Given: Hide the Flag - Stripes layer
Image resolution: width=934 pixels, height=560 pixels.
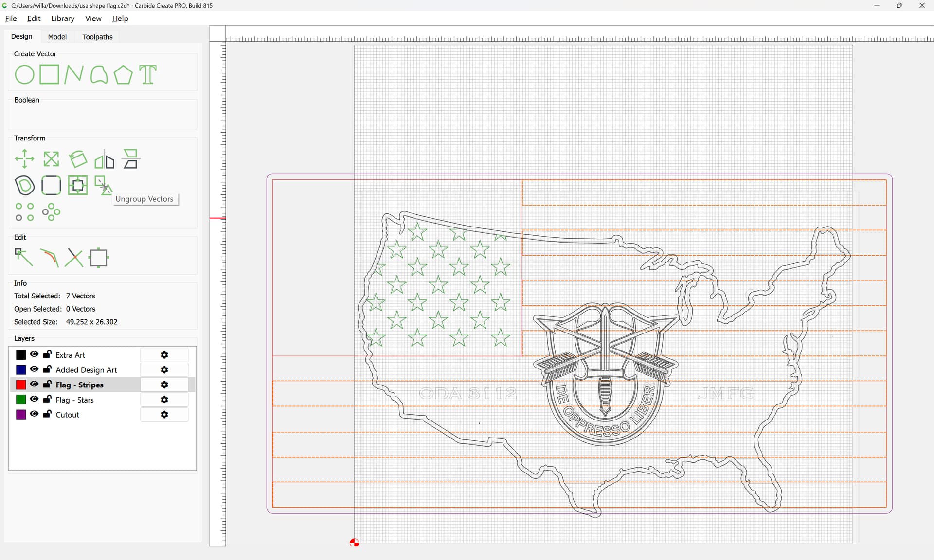Looking at the screenshot, I should click(34, 384).
